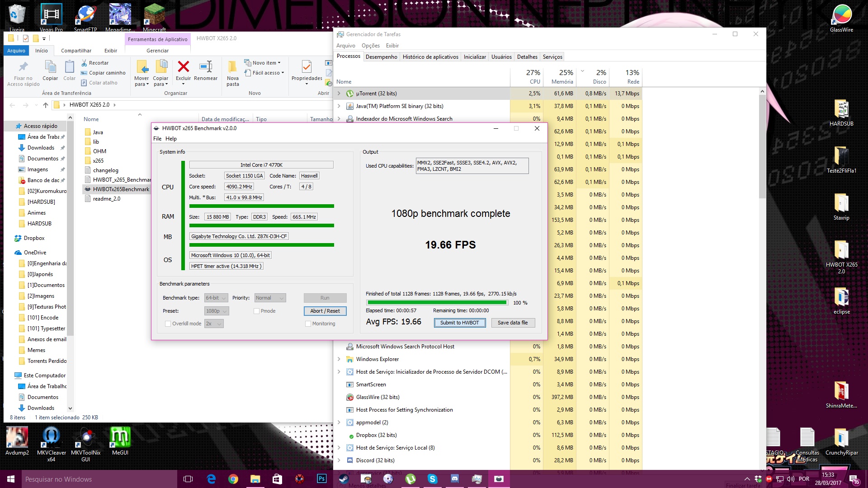Open the Compartilhar ribbon tab
This screenshot has width=868, height=488.
[76, 51]
